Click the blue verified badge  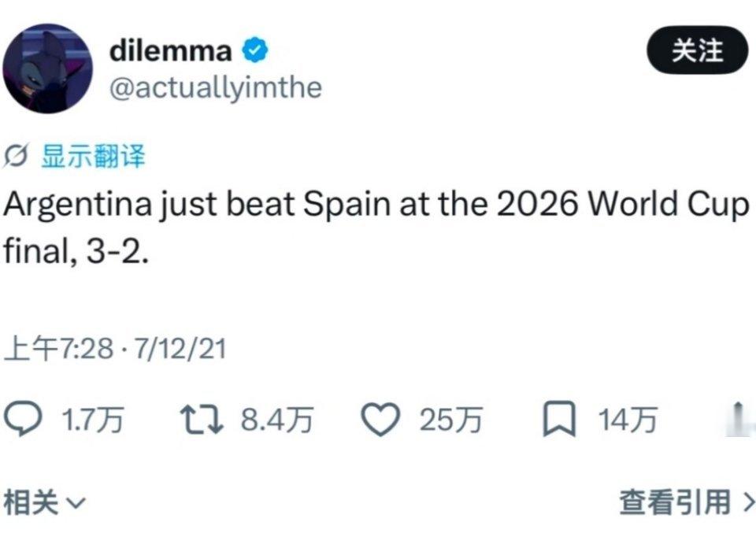[254, 50]
